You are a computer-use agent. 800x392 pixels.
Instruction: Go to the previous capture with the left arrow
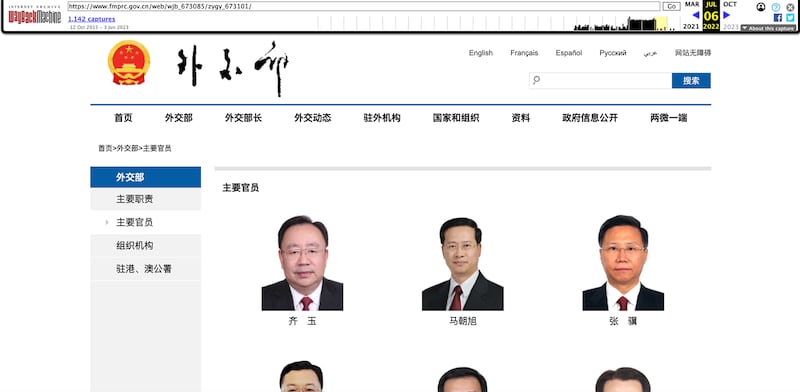695,15
